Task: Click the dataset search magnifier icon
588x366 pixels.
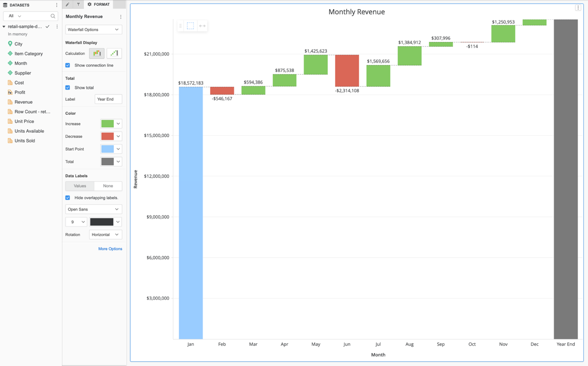Action: point(53,16)
